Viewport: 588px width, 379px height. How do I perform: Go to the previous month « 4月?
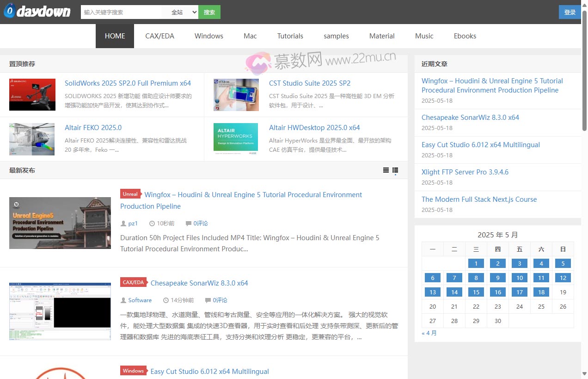[x=429, y=333]
